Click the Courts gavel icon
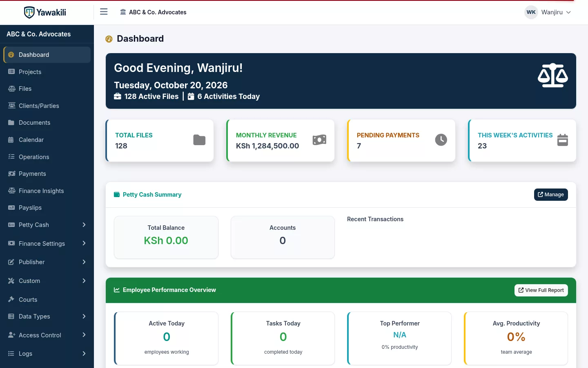Screen dimensions: 588x368 point(11,299)
